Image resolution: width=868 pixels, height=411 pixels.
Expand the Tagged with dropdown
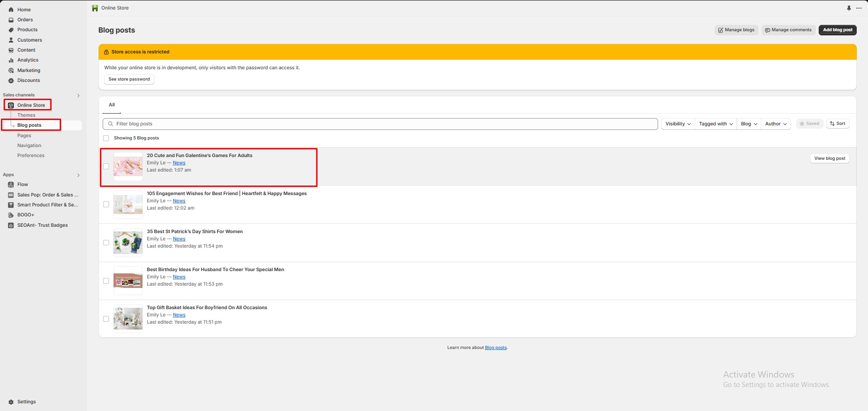click(716, 124)
